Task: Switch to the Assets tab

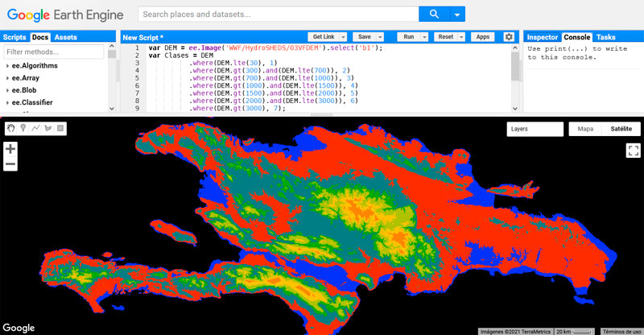Action: click(66, 37)
